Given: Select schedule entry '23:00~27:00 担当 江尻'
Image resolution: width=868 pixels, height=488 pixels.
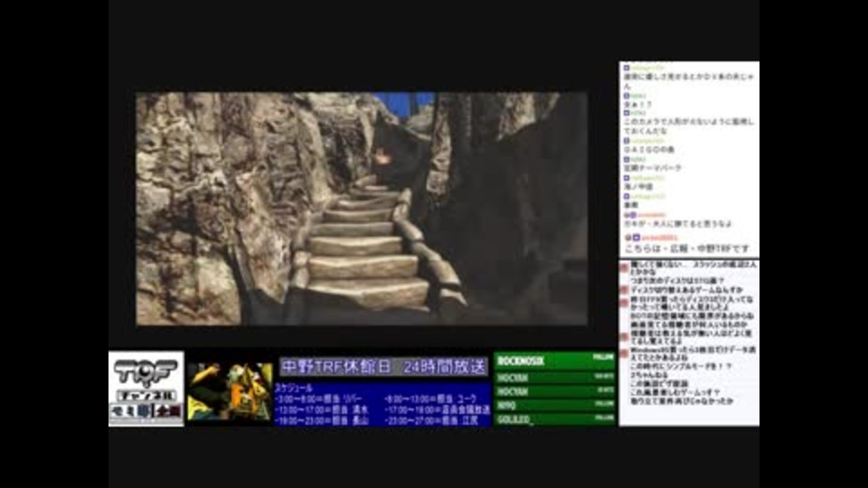Looking at the screenshot, I should (430, 420).
